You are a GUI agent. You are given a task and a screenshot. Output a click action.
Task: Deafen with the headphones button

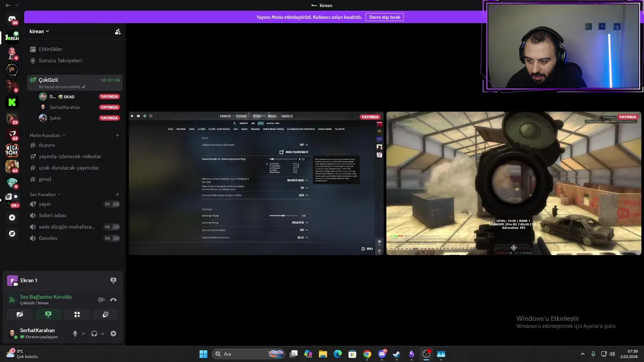(x=94, y=333)
